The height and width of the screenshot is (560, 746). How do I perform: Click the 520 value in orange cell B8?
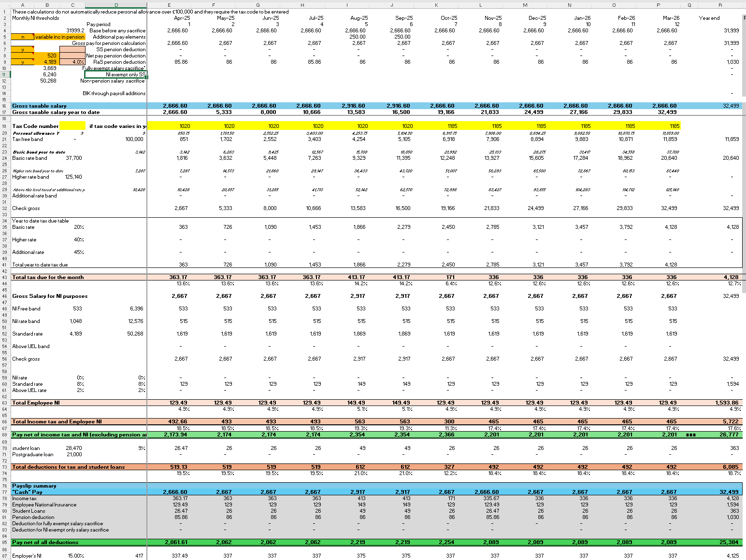coord(46,56)
